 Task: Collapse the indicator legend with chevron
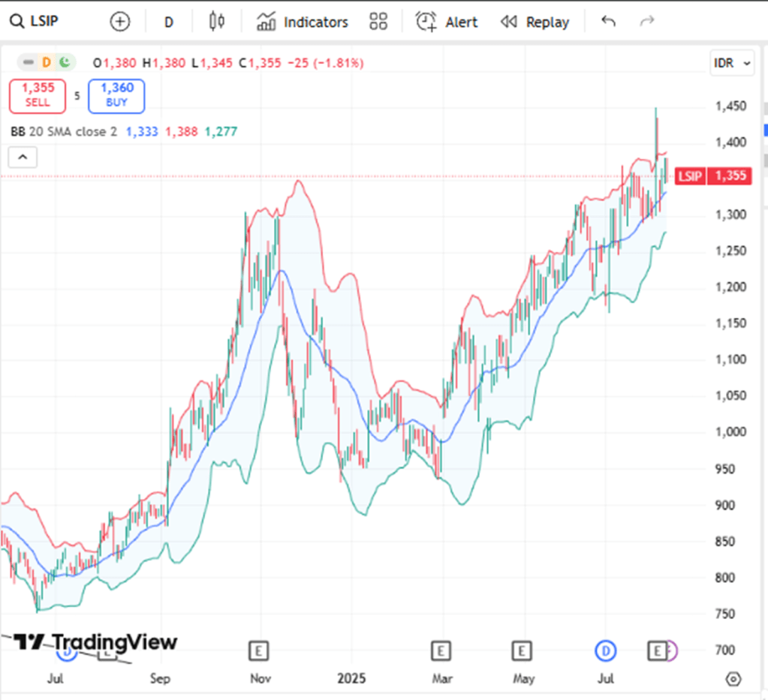23,157
